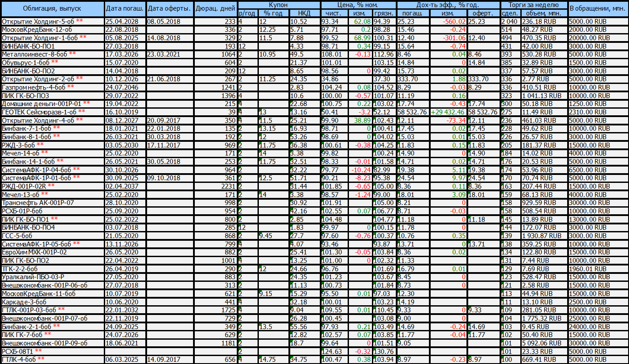Select the Дюрац. дней column header
Viewport: 629px width, 364px height.
click(215, 9)
